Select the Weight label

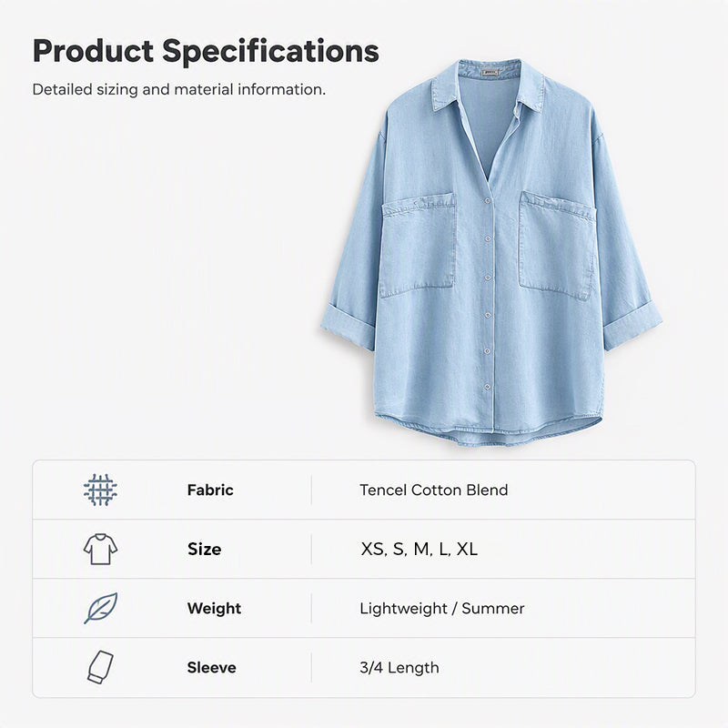214,608
